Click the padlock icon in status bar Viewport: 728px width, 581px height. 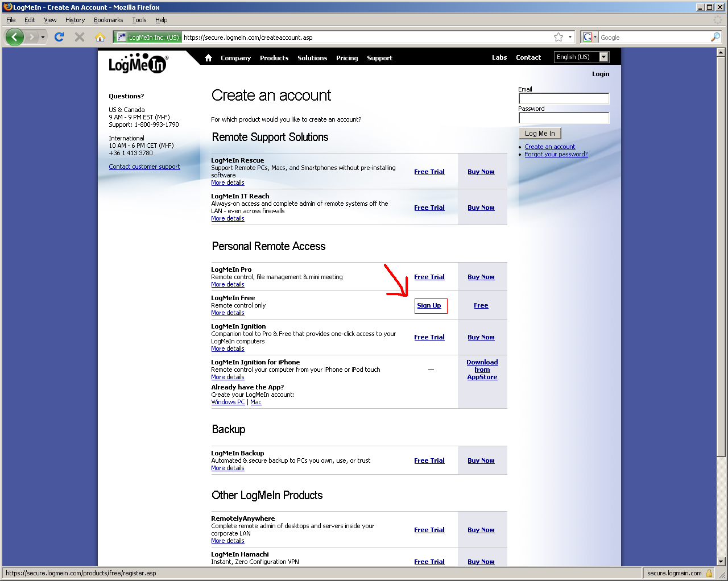click(x=709, y=573)
